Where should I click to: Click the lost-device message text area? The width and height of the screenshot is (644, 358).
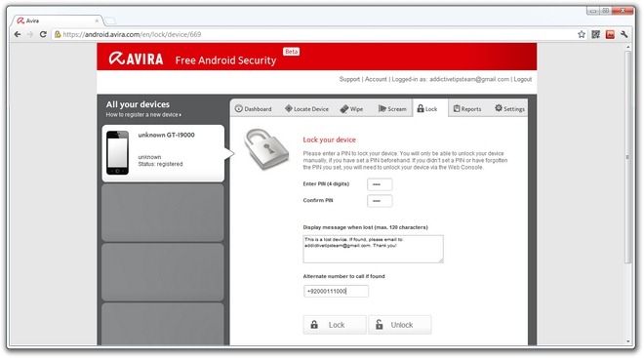(373, 249)
